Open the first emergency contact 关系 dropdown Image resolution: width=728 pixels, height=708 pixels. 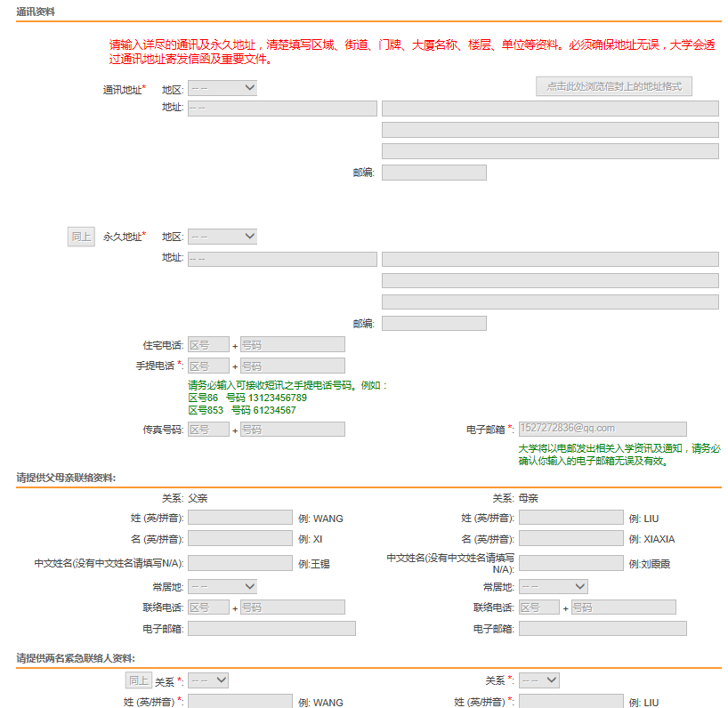tap(208, 679)
